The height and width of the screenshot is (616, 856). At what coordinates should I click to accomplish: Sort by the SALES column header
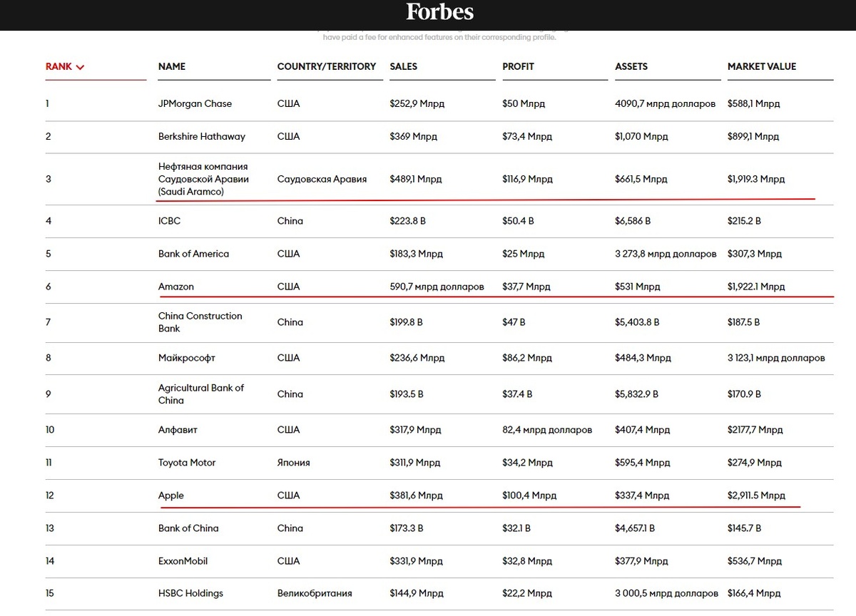404,66
